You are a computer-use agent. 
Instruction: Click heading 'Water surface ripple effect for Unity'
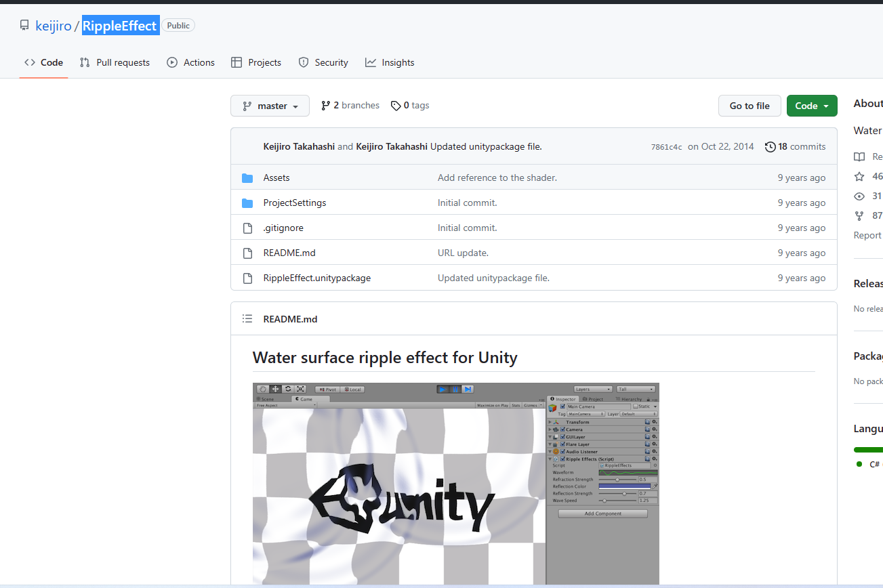pyautogui.click(x=385, y=357)
